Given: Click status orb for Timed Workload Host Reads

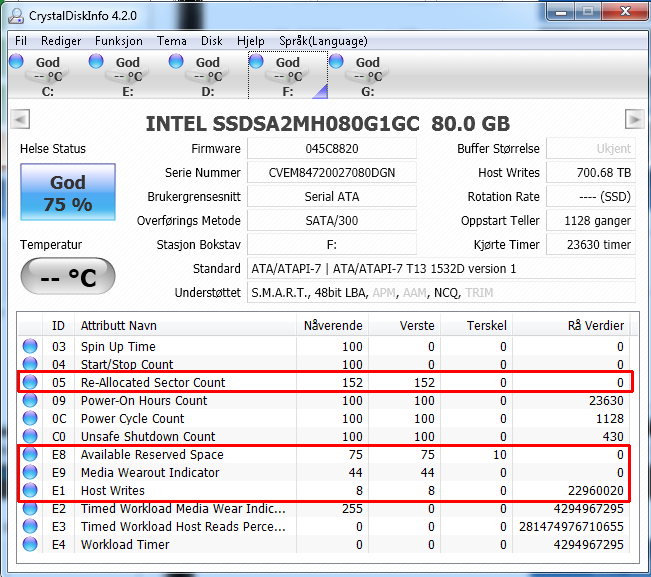Looking at the screenshot, I should click(30, 526).
